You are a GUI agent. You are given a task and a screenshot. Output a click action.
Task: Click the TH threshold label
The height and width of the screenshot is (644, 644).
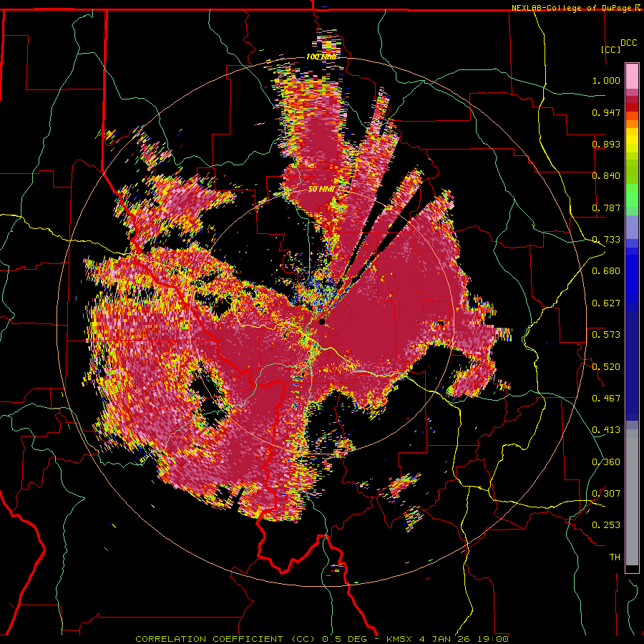[x=615, y=557]
